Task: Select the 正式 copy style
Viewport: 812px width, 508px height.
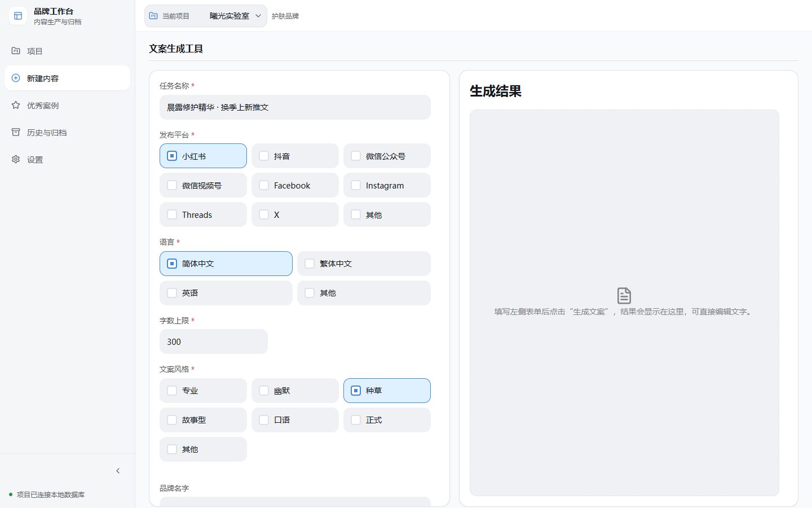Action: pos(387,420)
